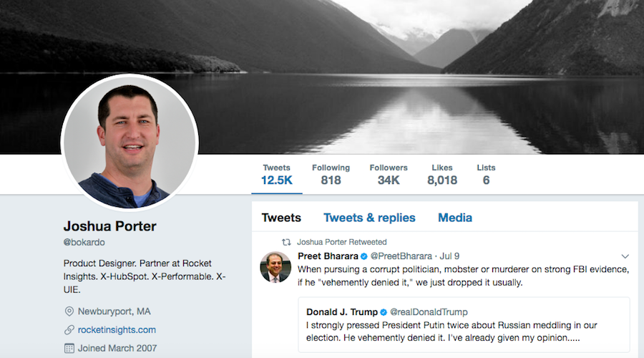The width and height of the screenshot is (644, 358).
Task: Open the rocketinsights.com website link
Action: [x=117, y=329]
